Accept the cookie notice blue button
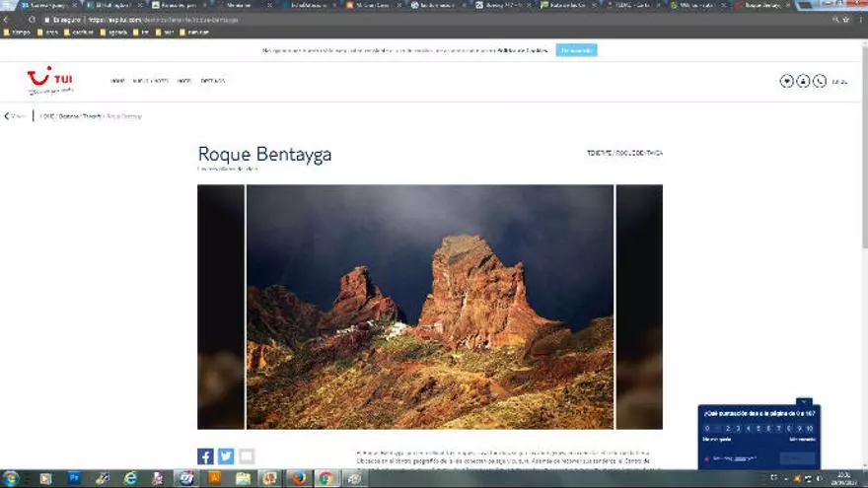The image size is (868, 488). 576,50
